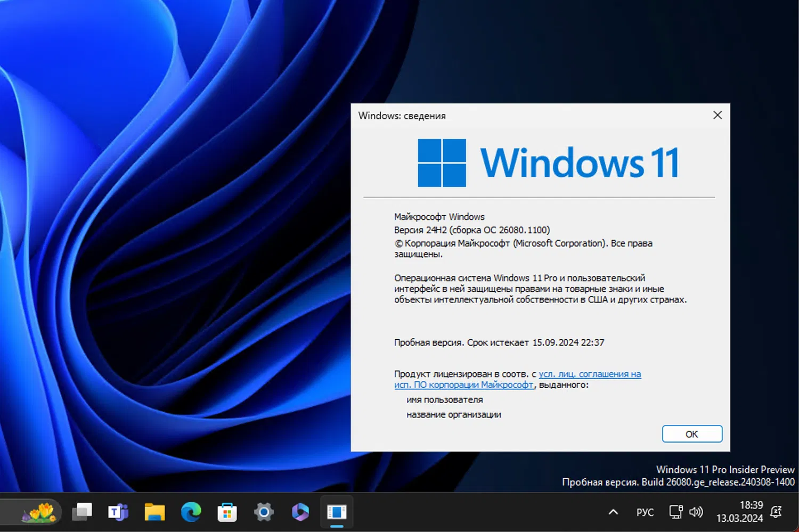This screenshot has width=799, height=532.
Task: Open the volume control in the system tray
Action: coord(696,512)
